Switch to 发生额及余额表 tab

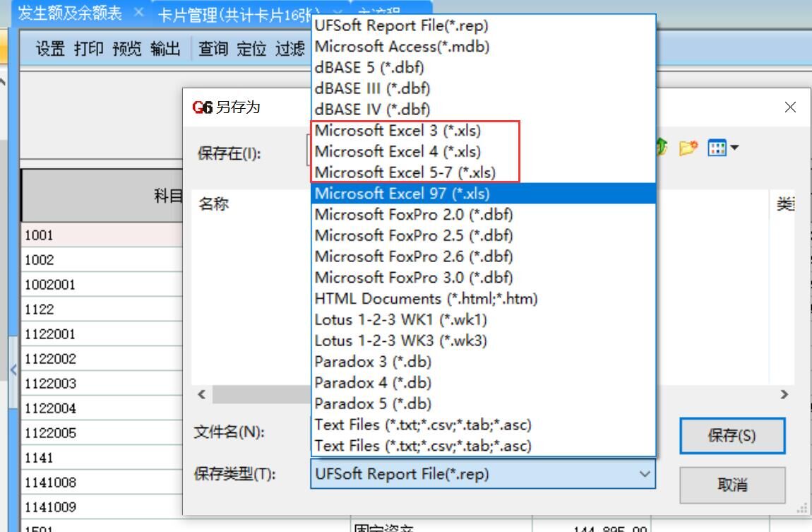70,13
